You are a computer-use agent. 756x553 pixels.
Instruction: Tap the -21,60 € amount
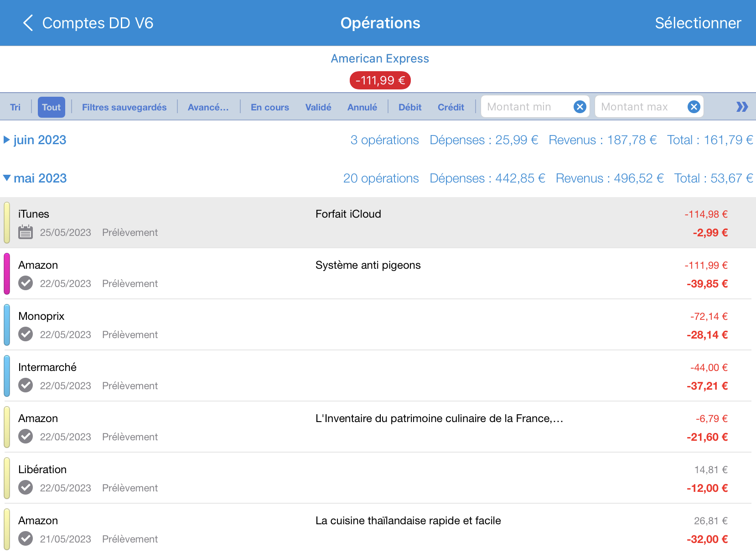tap(707, 437)
